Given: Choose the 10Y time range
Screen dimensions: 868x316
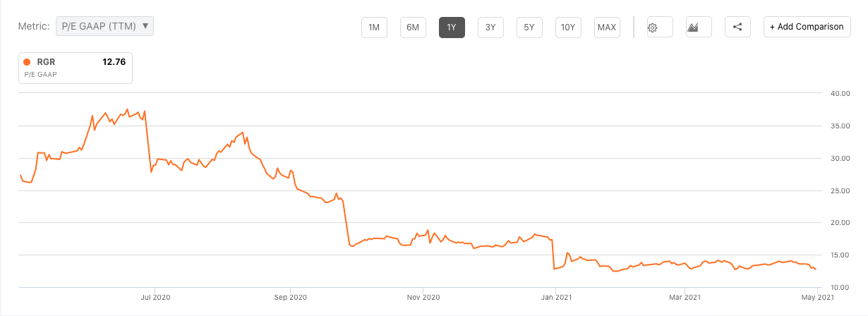Looking at the screenshot, I should (x=568, y=28).
